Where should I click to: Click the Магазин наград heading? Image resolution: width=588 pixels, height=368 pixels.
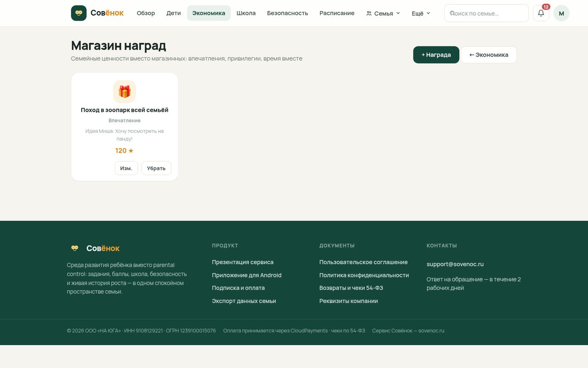119,46
